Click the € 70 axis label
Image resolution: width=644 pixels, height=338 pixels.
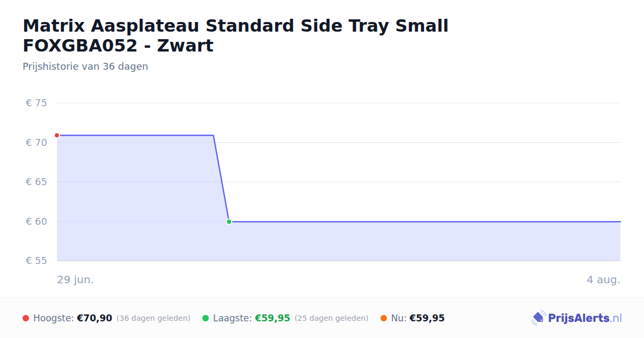click(36, 143)
